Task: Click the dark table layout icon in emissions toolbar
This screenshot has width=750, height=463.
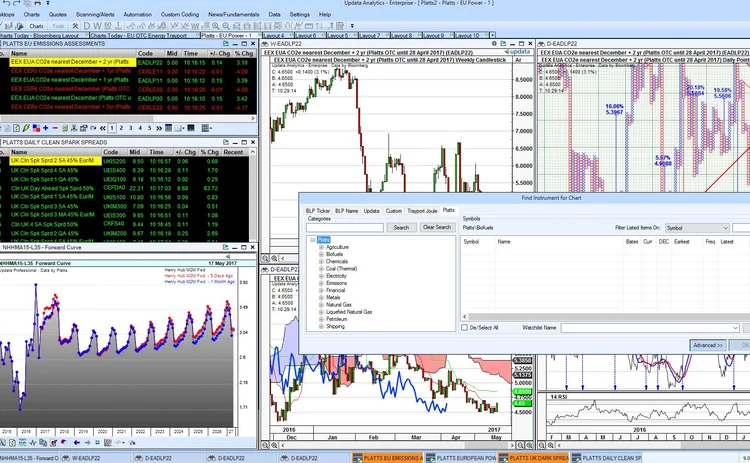Action: click(x=191, y=128)
